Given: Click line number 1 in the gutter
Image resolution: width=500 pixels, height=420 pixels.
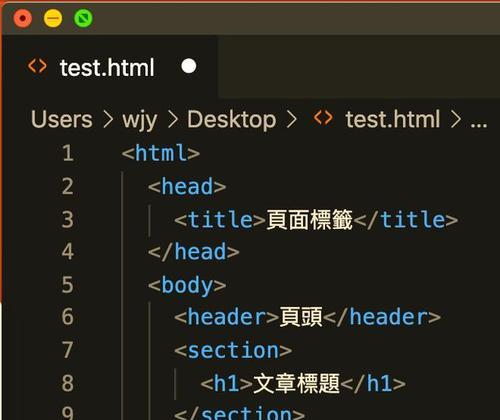Looking at the screenshot, I should click(68, 153).
